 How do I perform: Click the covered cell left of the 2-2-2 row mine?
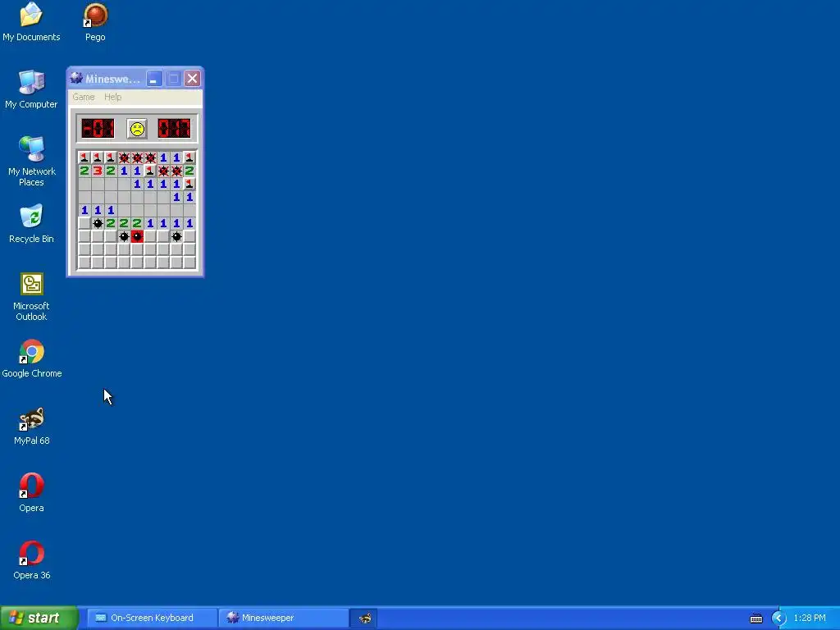pyautogui.click(x=84, y=223)
